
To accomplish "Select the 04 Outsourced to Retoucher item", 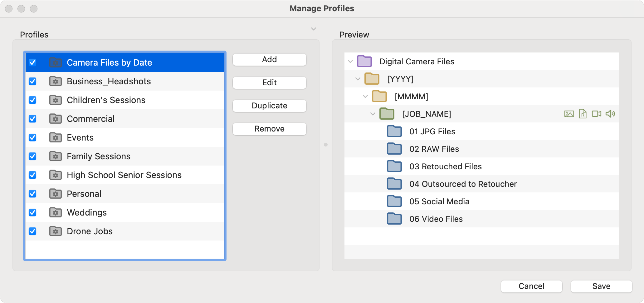I will coord(463,184).
